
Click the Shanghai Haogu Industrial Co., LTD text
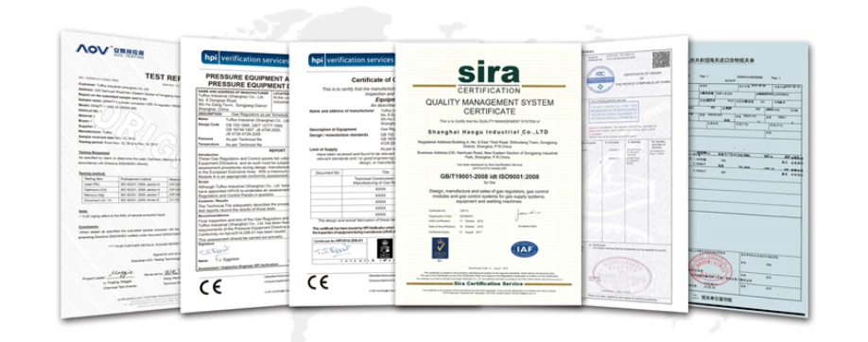coord(489,132)
